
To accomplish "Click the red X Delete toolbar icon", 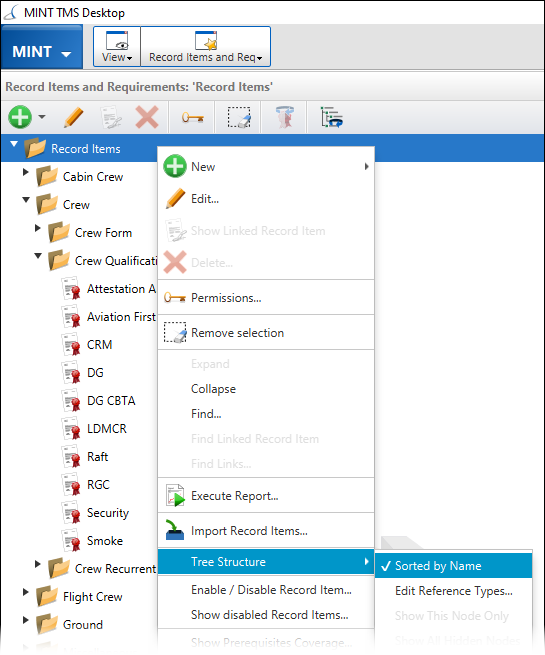I will 147,117.
